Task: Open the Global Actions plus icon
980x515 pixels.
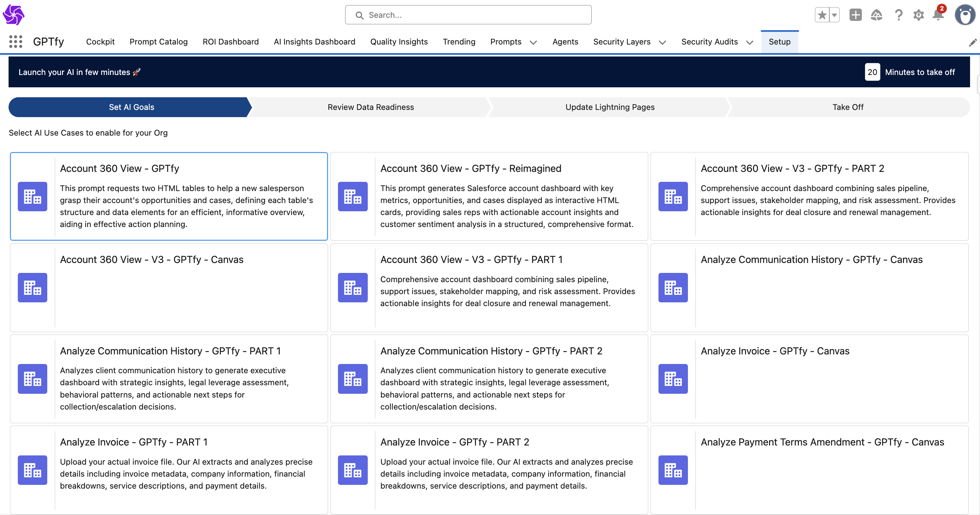Action: pos(855,15)
